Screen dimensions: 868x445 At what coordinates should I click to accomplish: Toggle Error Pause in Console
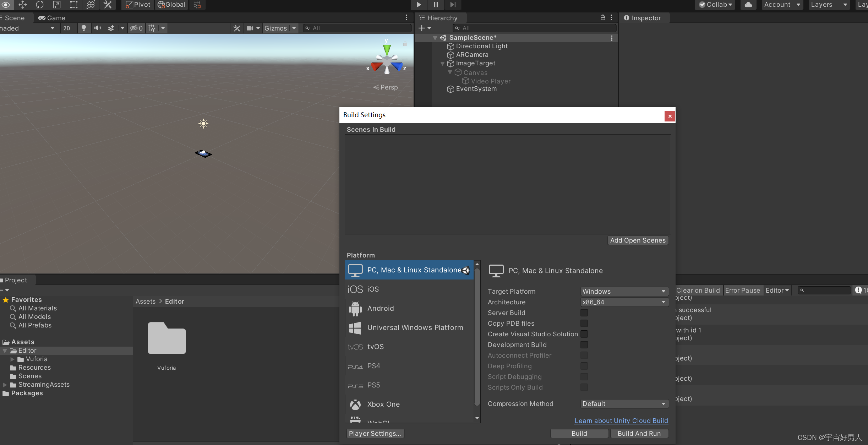(743, 291)
